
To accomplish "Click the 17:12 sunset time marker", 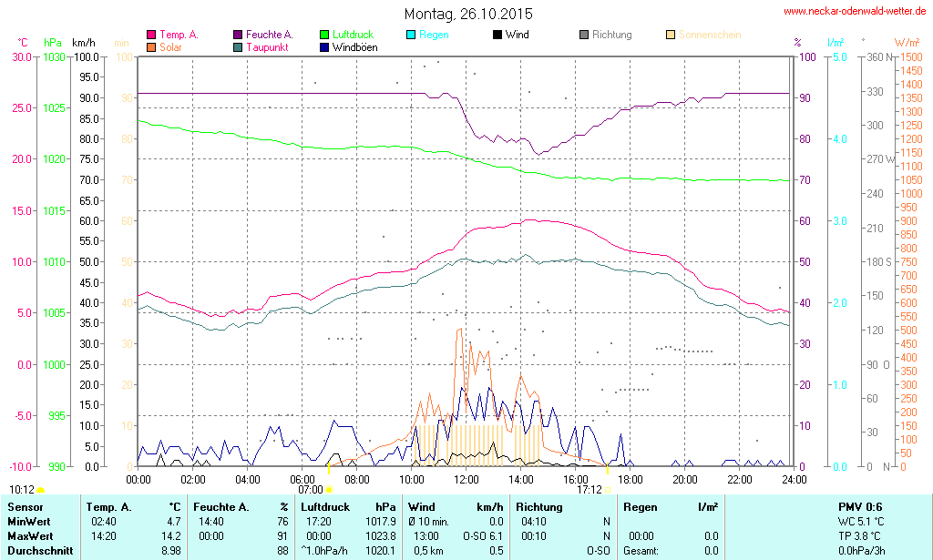I will click(590, 489).
